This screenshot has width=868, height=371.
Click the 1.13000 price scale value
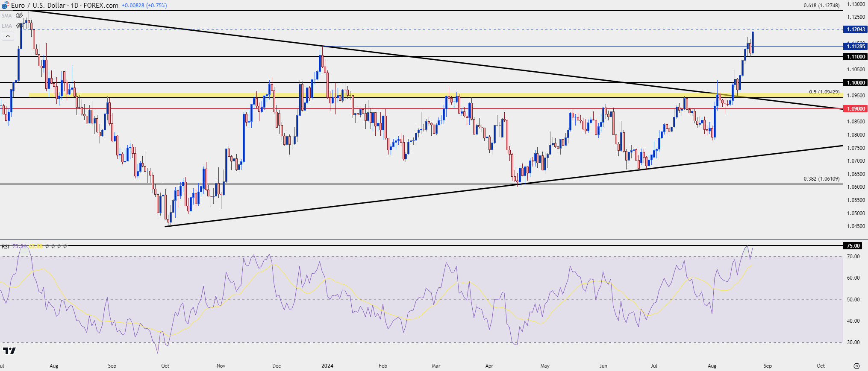856,4
